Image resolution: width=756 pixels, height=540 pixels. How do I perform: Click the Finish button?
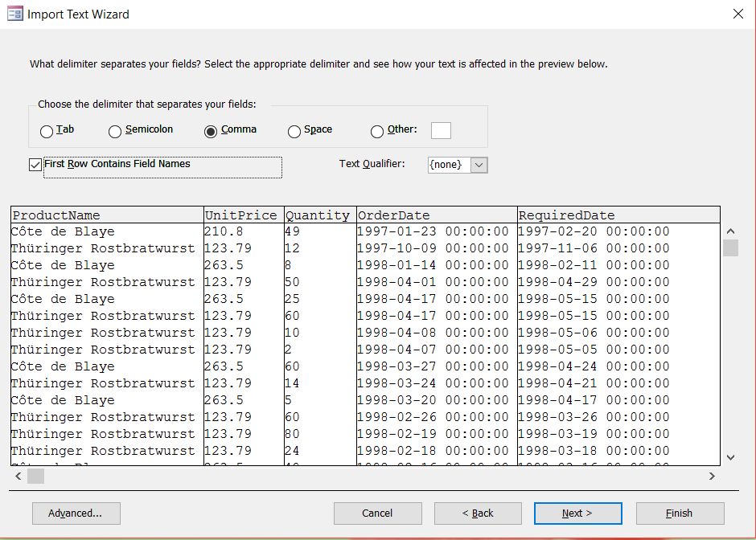coord(680,513)
